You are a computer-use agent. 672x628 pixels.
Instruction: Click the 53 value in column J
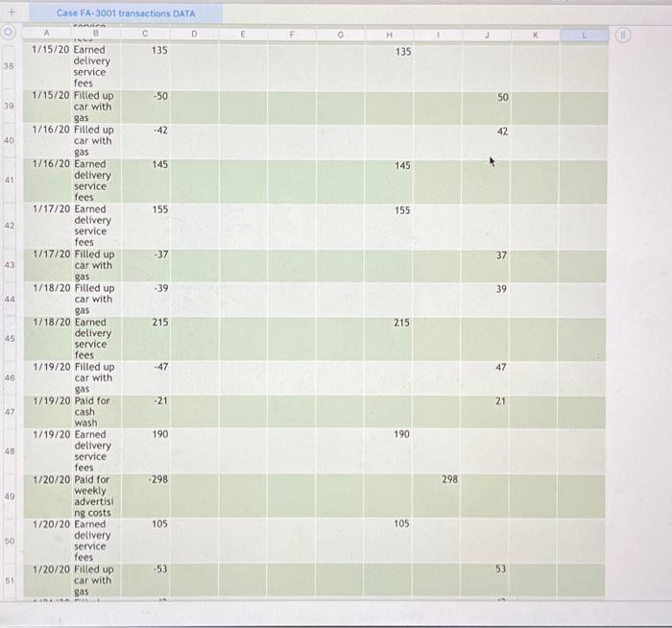click(500, 568)
